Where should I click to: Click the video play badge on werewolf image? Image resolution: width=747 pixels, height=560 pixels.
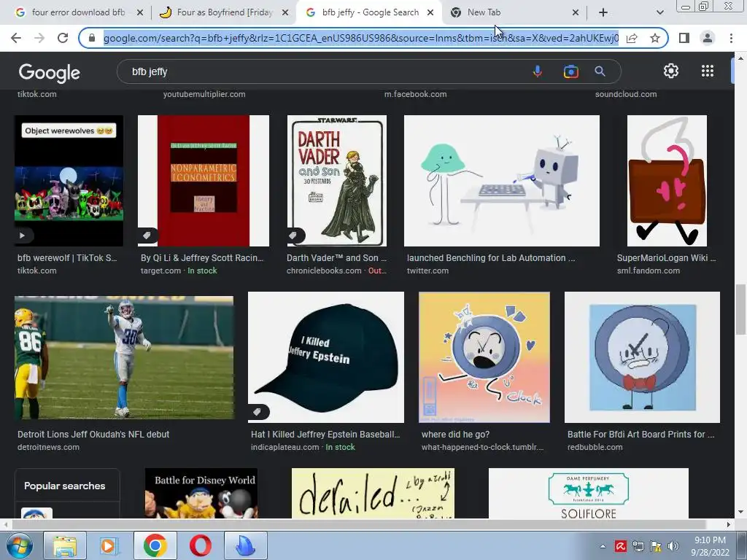[22, 236]
